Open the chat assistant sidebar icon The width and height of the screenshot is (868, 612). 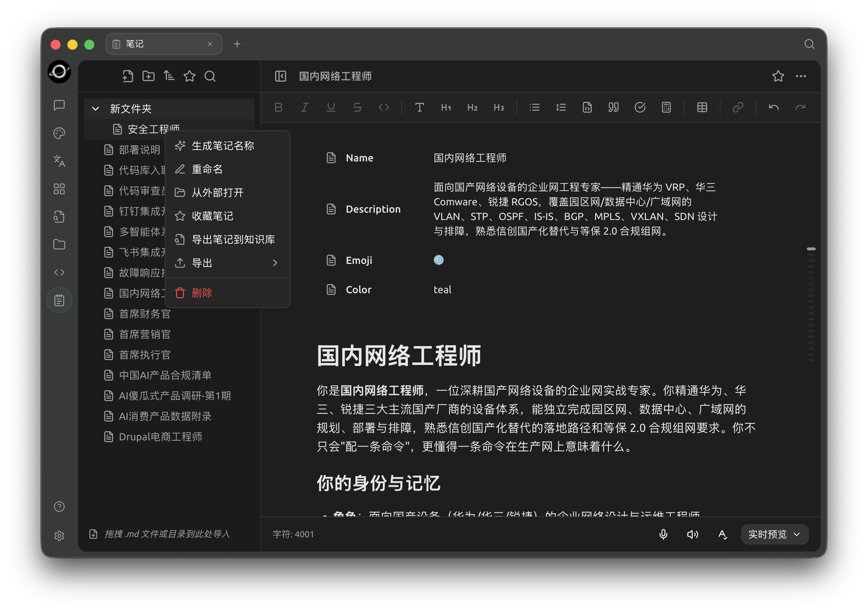pos(59,105)
